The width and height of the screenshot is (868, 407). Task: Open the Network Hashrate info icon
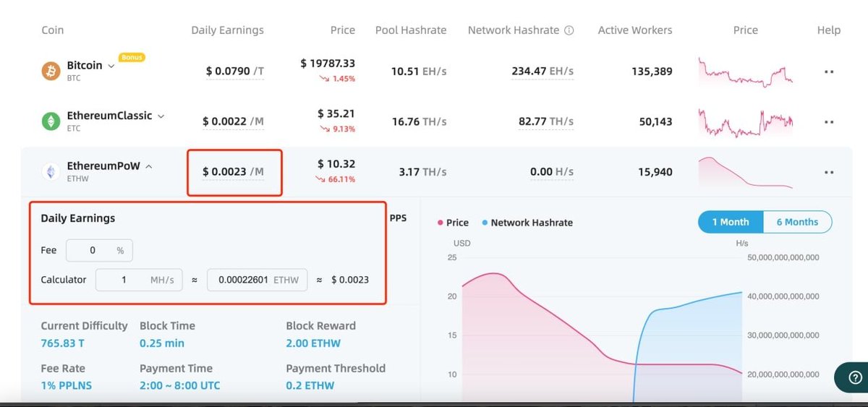tap(569, 30)
